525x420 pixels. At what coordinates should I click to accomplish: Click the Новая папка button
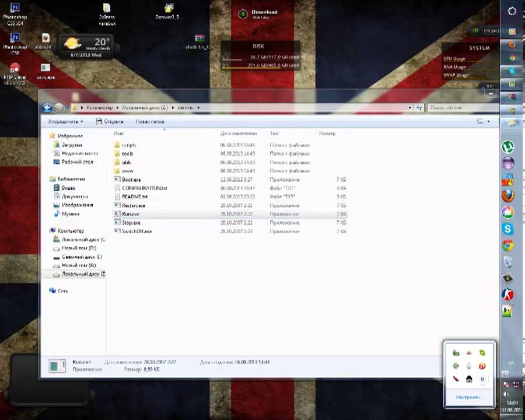(x=150, y=121)
